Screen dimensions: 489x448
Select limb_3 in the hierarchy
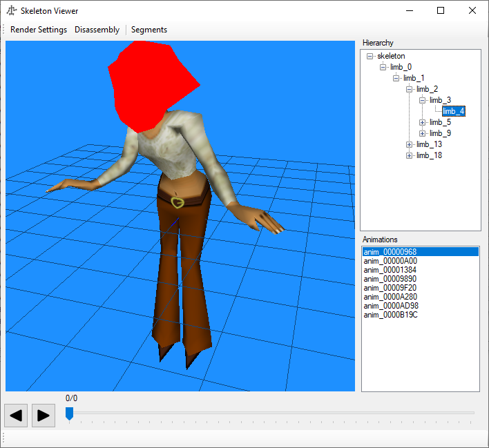(440, 100)
